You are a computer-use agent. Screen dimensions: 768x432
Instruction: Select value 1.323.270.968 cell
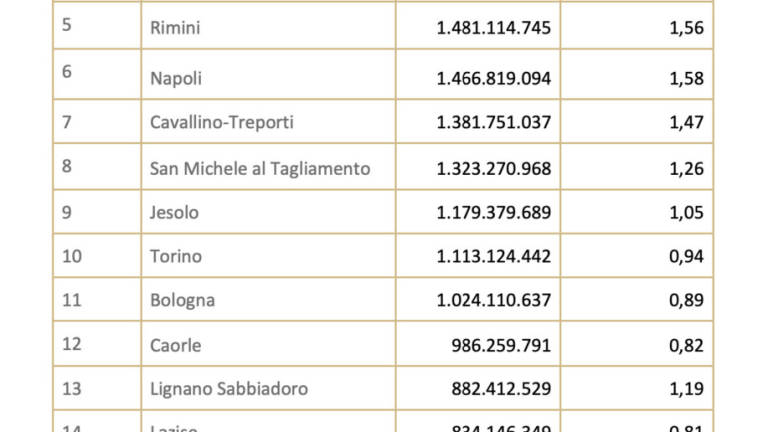coord(478,167)
